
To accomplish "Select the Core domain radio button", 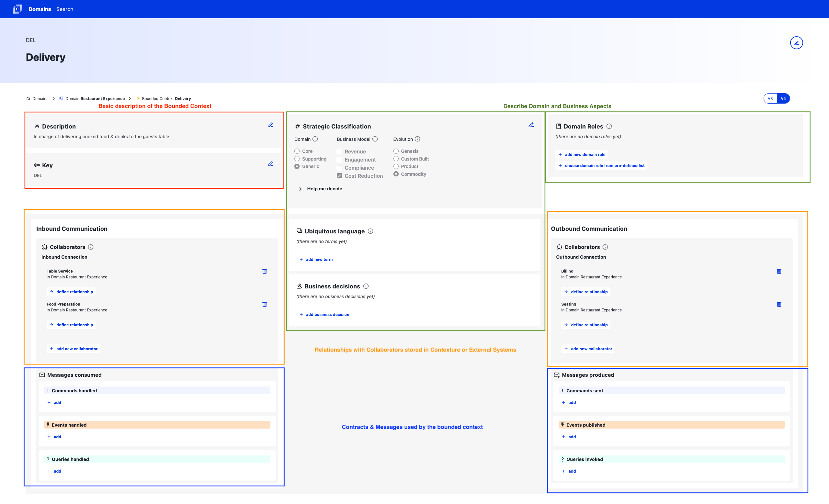I will point(297,151).
